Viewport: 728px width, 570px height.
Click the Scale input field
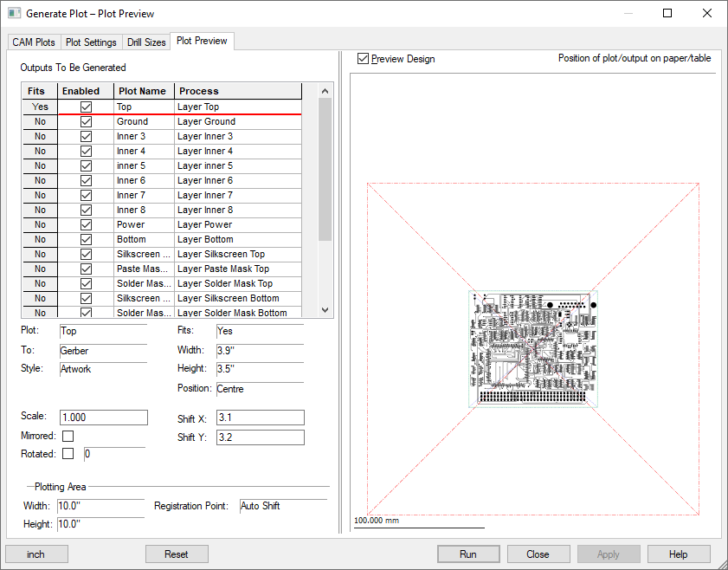(x=104, y=418)
